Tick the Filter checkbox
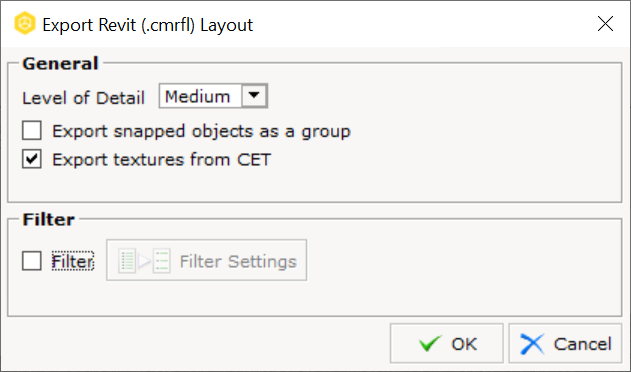This screenshot has width=631, height=372. 32,261
